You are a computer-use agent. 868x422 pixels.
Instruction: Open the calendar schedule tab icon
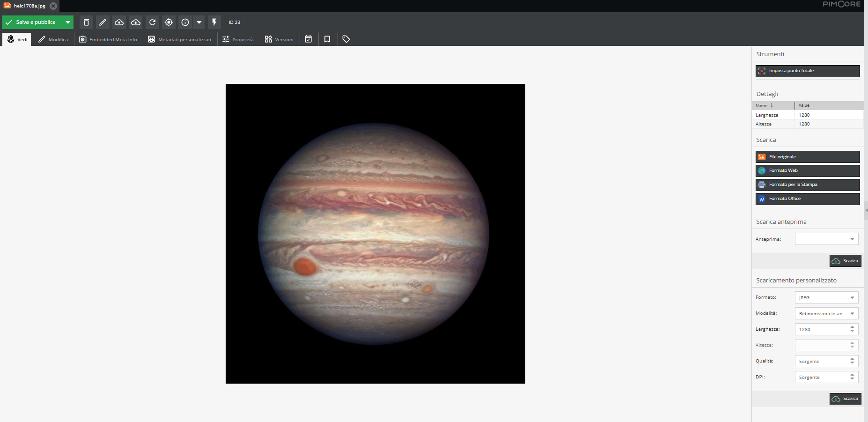[308, 39]
